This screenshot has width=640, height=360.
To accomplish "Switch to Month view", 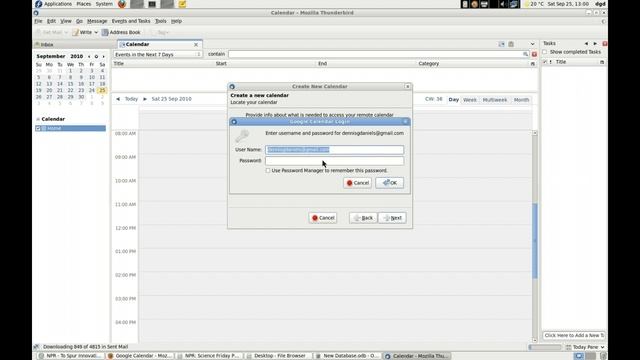I will 521,100.
